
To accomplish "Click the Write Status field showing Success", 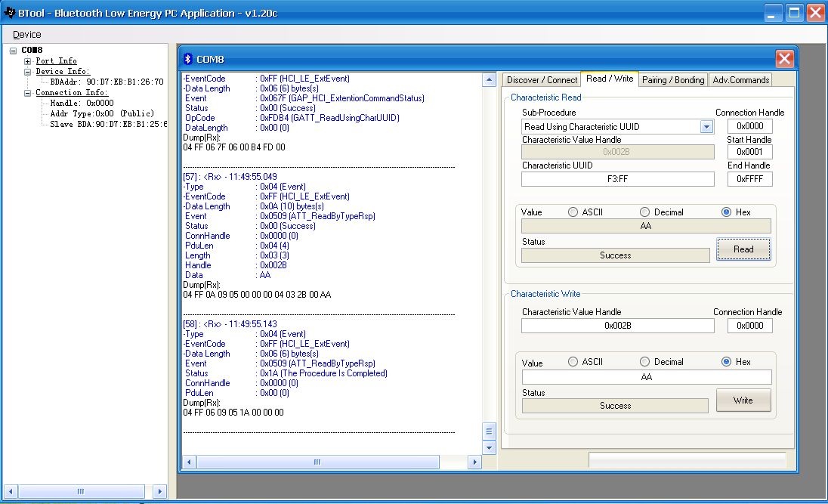I will pos(615,406).
